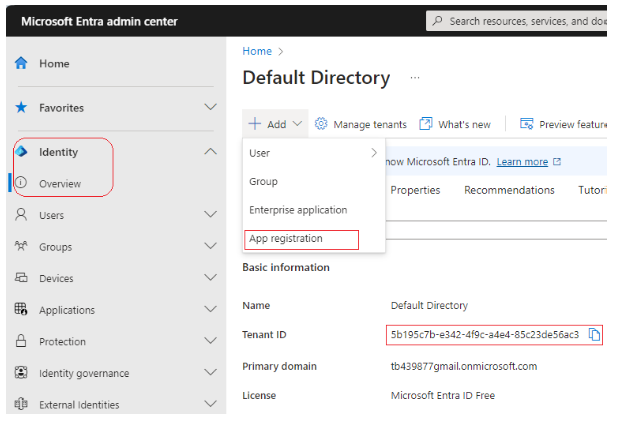Click the Overview info circle icon
This screenshot has height=426, width=618.
(x=21, y=182)
